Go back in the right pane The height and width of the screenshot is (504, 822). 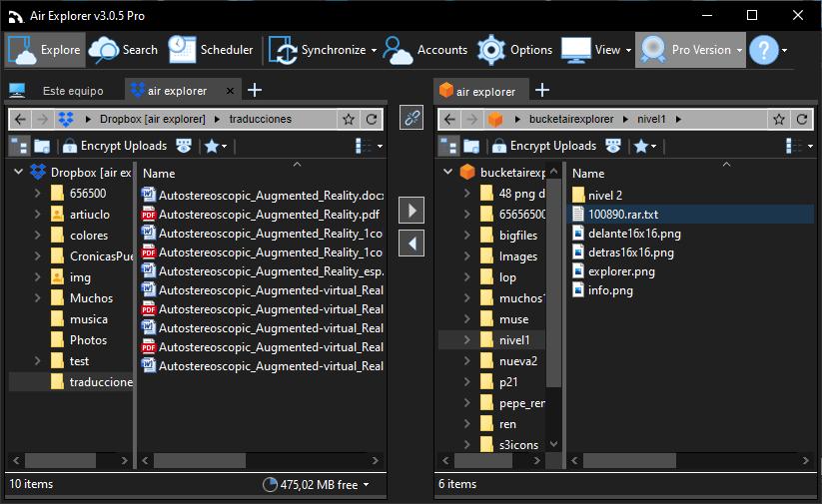pos(449,119)
